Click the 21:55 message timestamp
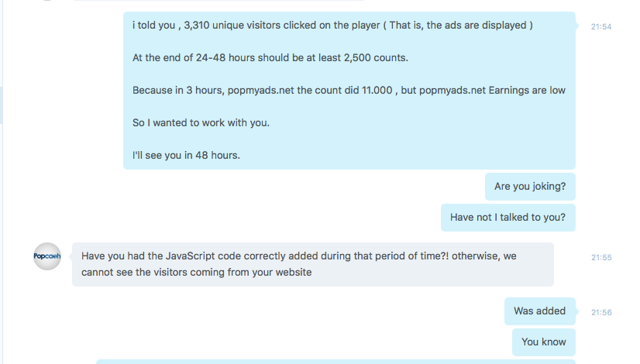 pyautogui.click(x=601, y=257)
